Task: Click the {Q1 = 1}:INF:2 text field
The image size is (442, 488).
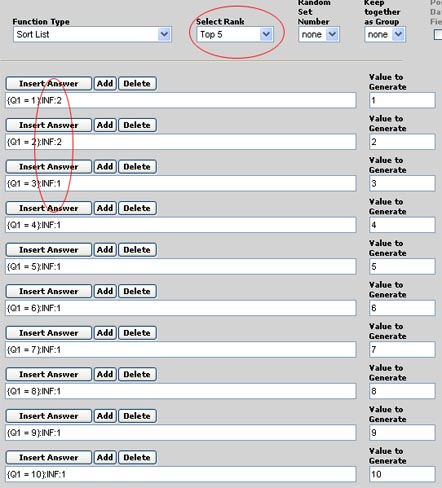Action: tap(181, 100)
